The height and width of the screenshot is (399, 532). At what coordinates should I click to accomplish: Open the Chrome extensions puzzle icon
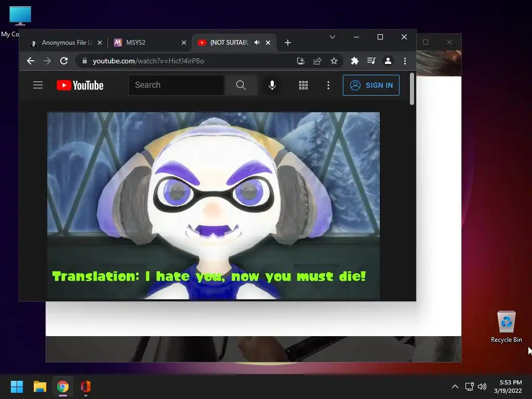click(354, 61)
